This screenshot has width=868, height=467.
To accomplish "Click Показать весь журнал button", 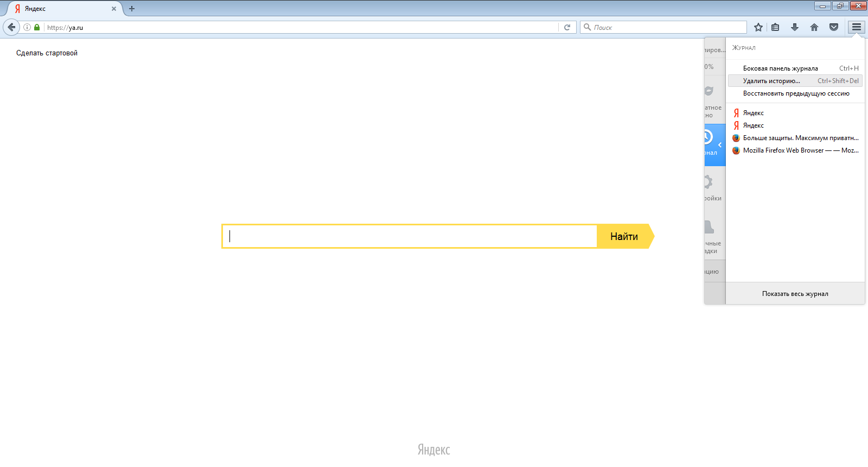I will coord(795,294).
